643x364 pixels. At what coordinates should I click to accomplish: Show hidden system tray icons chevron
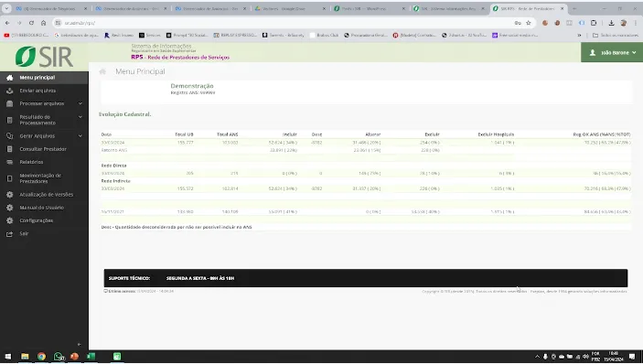point(537,356)
